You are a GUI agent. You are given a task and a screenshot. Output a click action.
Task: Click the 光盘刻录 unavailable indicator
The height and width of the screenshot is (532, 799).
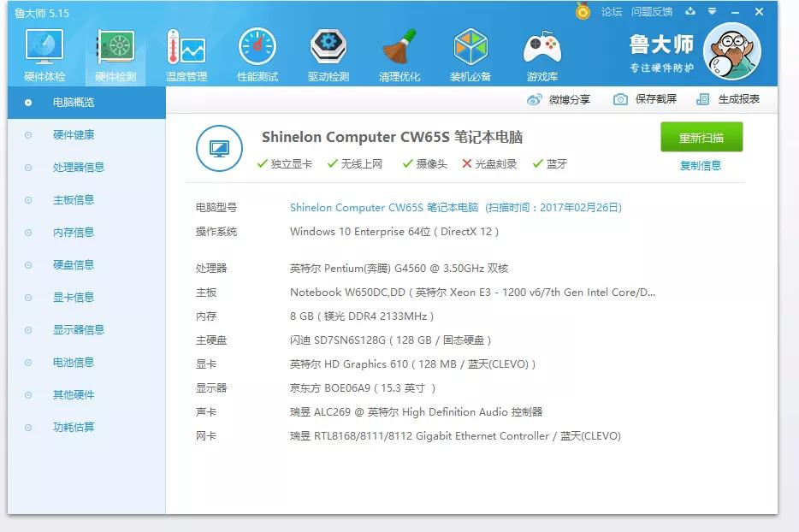point(489,163)
